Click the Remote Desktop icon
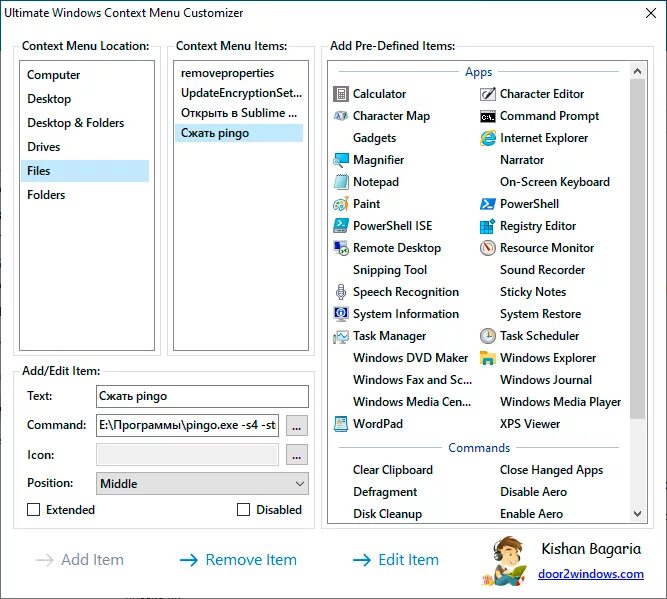 pyautogui.click(x=341, y=248)
